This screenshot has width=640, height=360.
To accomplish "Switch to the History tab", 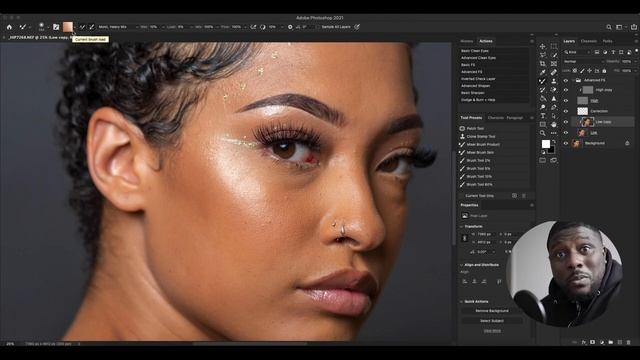I will coord(467,41).
